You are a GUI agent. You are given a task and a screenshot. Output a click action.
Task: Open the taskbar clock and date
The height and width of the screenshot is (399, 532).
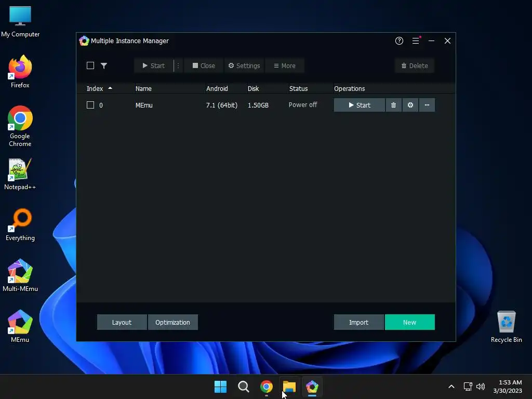(x=508, y=387)
